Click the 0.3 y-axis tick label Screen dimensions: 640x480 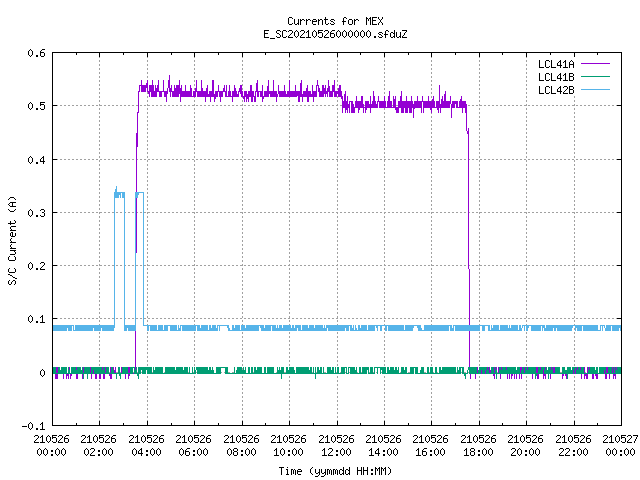click(x=36, y=213)
